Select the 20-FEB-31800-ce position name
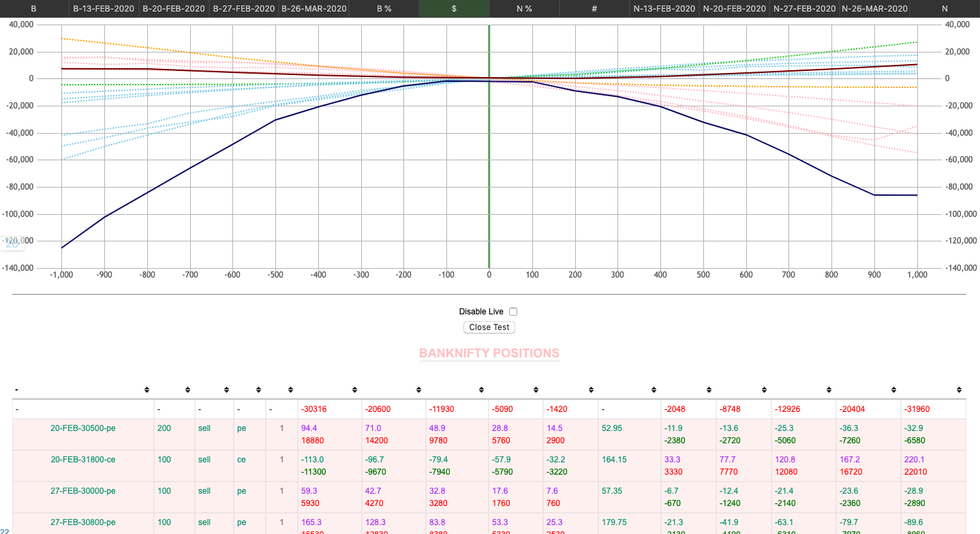The height and width of the screenshot is (534, 980). point(83,460)
